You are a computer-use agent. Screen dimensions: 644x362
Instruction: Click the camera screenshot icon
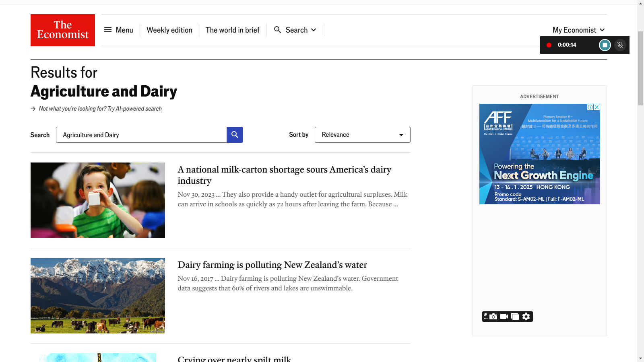click(493, 317)
